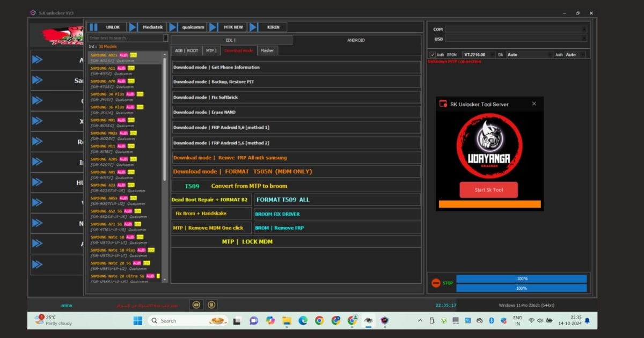Close the SK Unlocker Tool Server popup
The width and height of the screenshot is (644, 338).
click(x=534, y=104)
